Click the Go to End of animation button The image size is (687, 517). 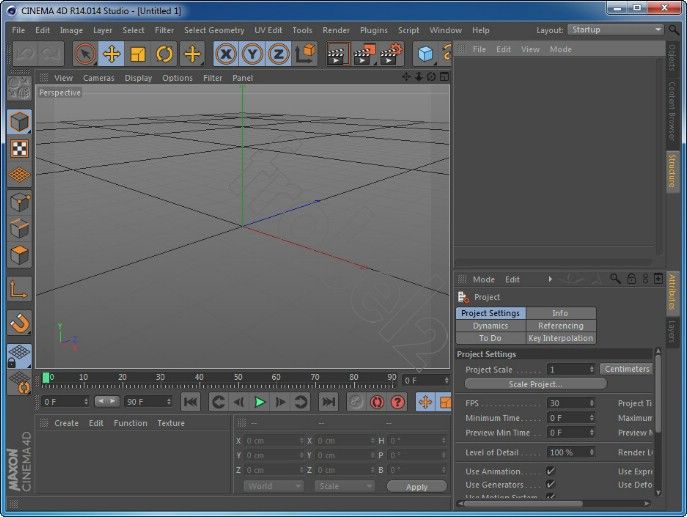tap(328, 402)
